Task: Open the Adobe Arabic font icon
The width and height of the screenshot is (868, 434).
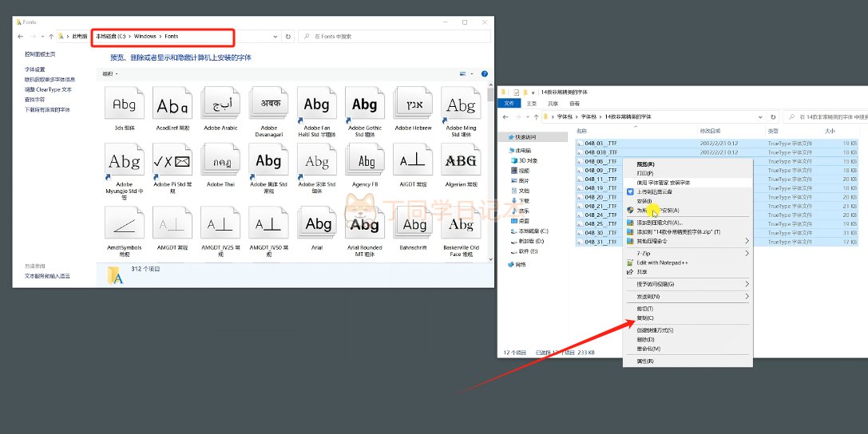Action: point(220,105)
